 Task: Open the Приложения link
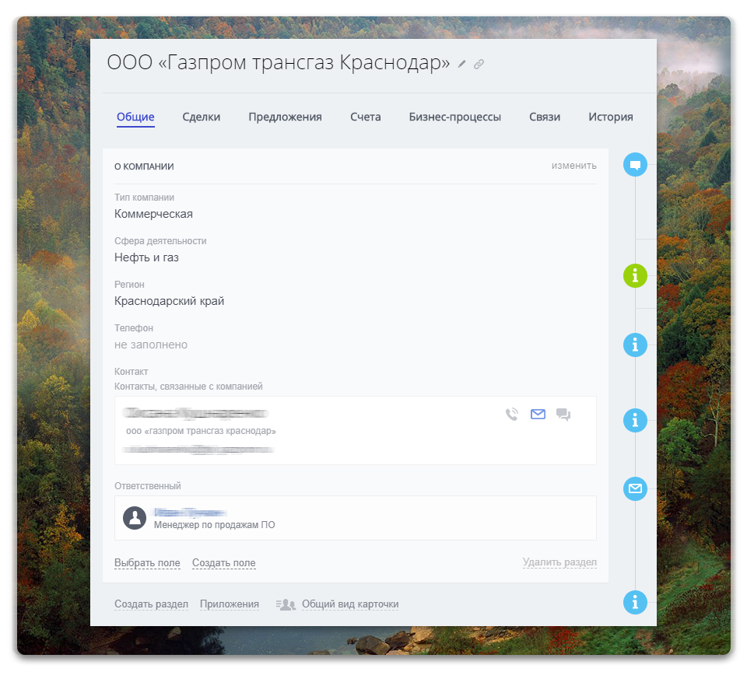(x=230, y=604)
